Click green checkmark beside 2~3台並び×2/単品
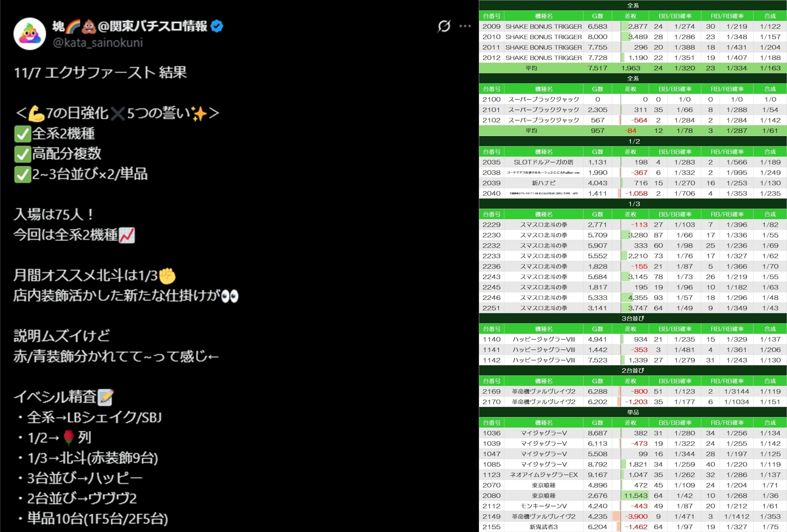This screenshot has height=532, width=787. pyautogui.click(x=23, y=174)
